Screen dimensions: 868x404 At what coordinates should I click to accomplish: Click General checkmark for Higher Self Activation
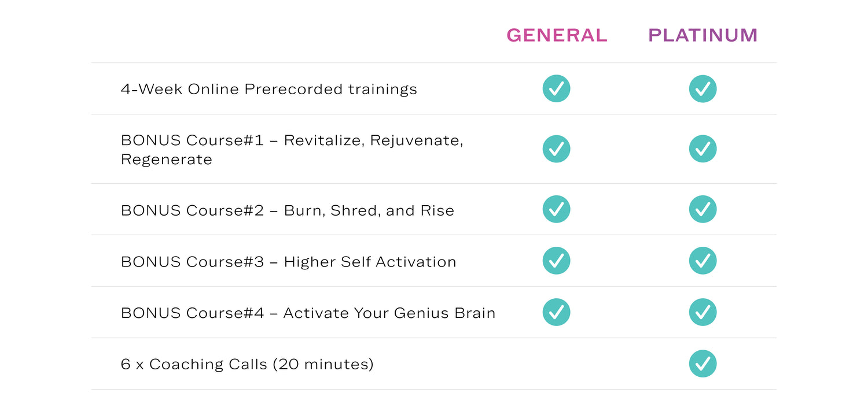coord(556,261)
